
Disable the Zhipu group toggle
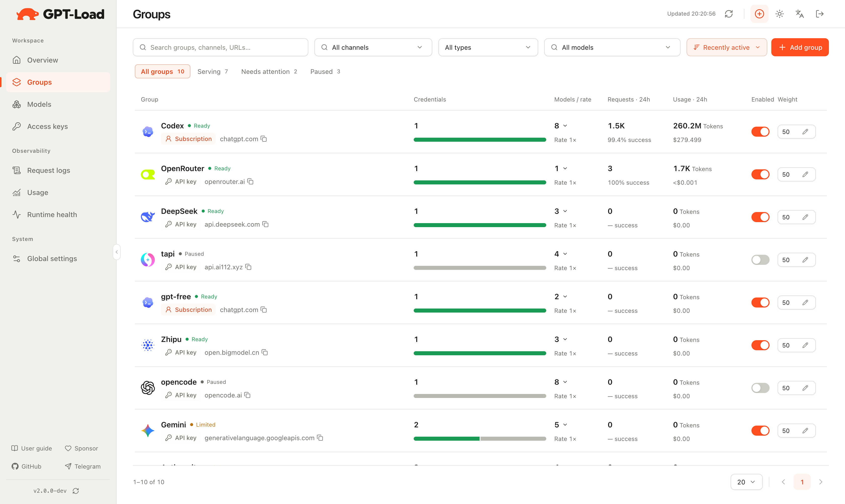[x=760, y=345]
